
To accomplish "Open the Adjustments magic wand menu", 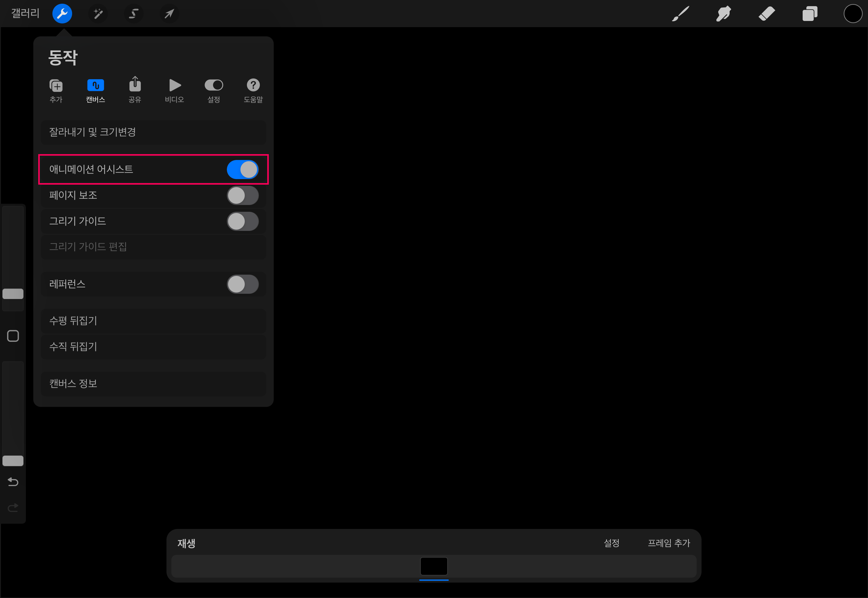I will pyautogui.click(x=98, y=14).
